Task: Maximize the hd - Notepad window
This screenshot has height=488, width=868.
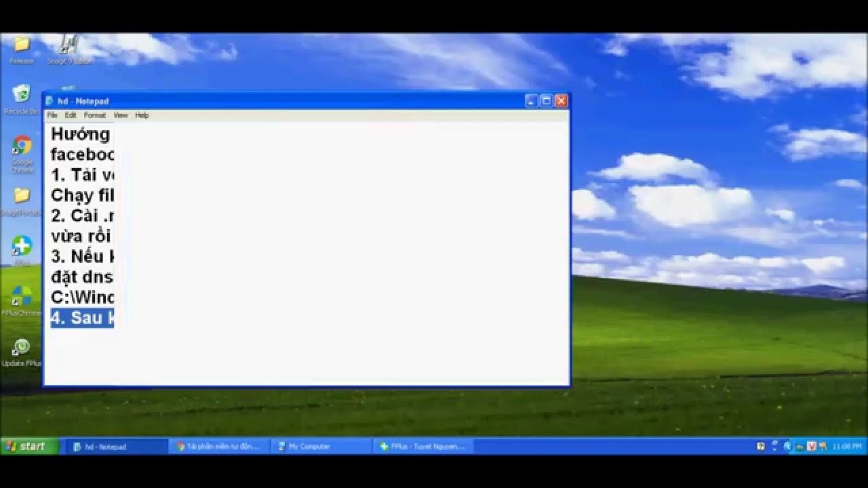Action: (x=546, y=101)
